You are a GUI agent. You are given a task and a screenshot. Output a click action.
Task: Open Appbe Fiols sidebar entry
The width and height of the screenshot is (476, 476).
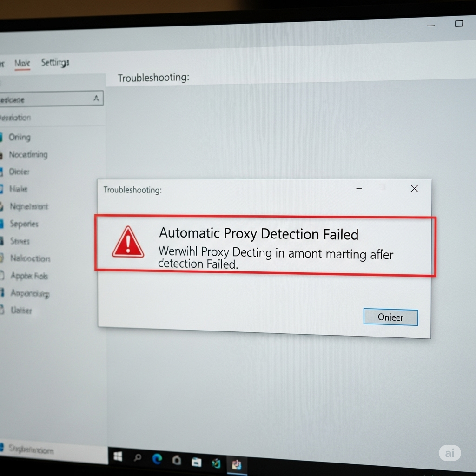(29, 276)
